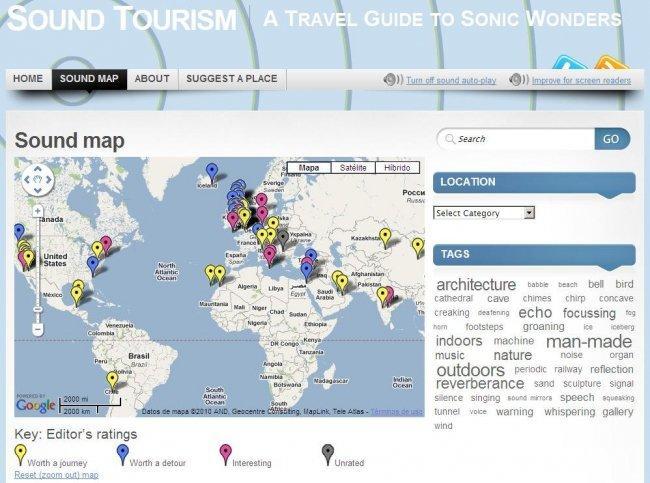Click the map zoom slider handle
This screenshot has height=483, width=650.
tap(38, 309)
